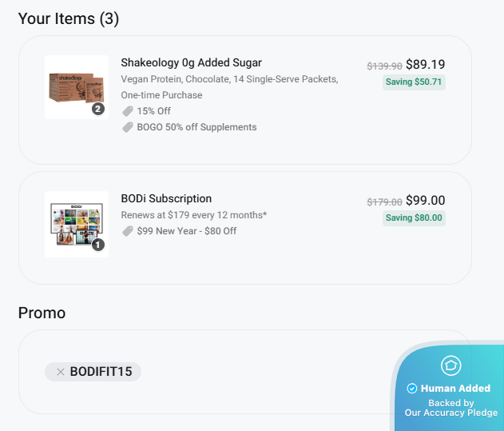This screenshot has width=504, height=431.
Task: Click the tag icon beside BOGO 50% off
Action: (128, 127)
